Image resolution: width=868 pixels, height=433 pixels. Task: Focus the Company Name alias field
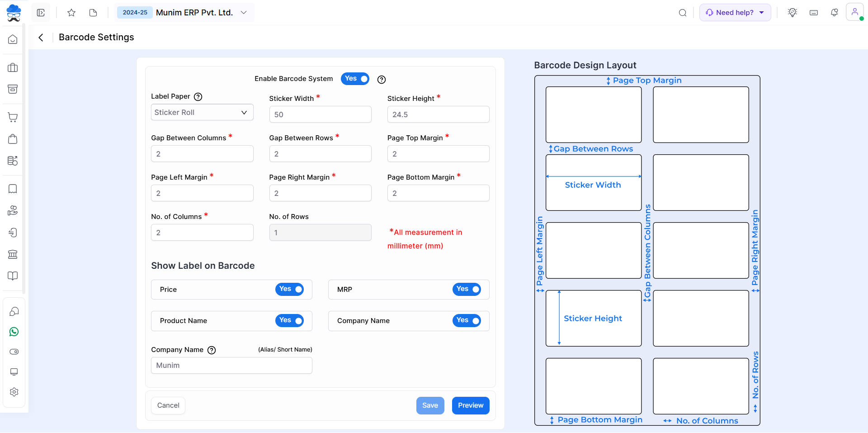(231, 366)
